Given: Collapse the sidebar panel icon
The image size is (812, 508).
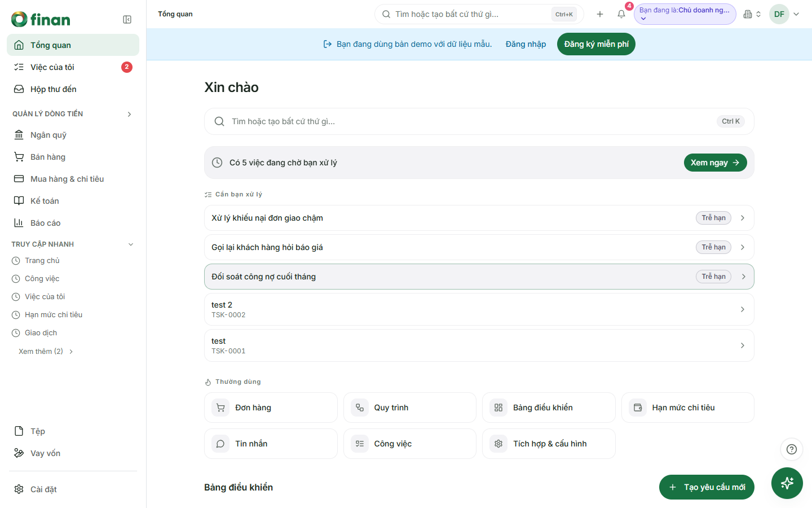Looking at the screenshot, I should 127,20.
